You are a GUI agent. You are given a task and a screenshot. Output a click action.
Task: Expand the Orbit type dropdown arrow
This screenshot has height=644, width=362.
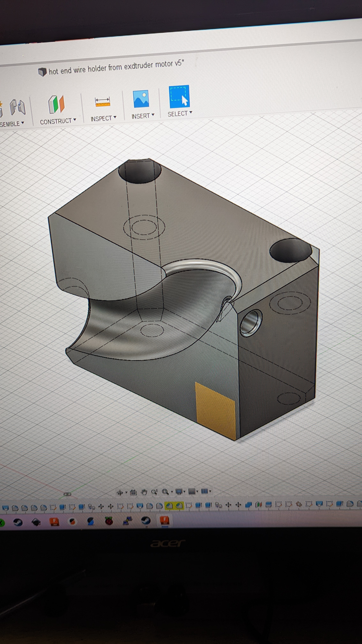[126, 492]
